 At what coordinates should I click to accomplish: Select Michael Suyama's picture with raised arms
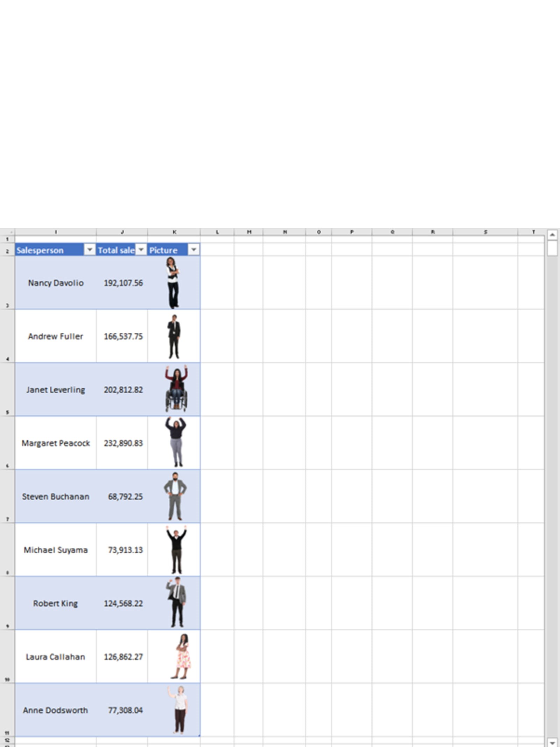coord(176,549)
